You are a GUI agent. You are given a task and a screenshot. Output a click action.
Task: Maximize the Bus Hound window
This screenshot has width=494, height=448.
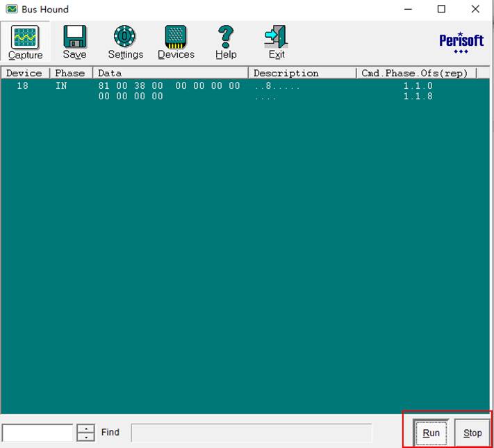pos(442,9)
